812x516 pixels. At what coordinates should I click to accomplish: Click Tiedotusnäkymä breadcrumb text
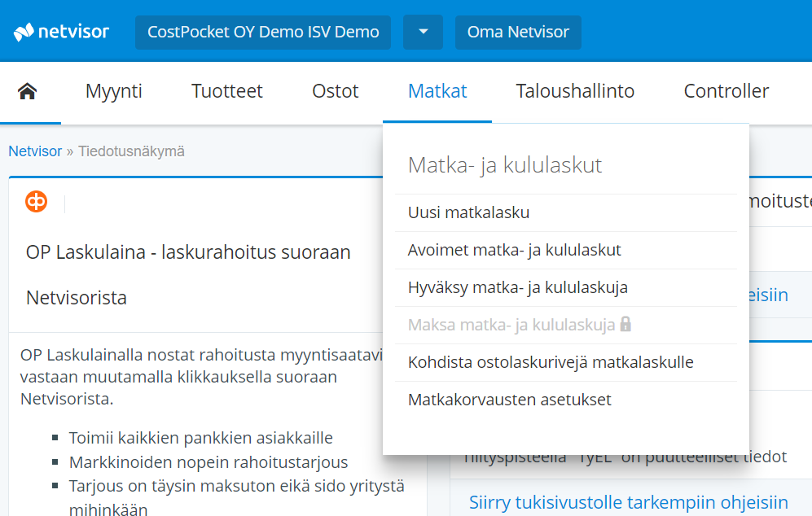coord(131,151)
